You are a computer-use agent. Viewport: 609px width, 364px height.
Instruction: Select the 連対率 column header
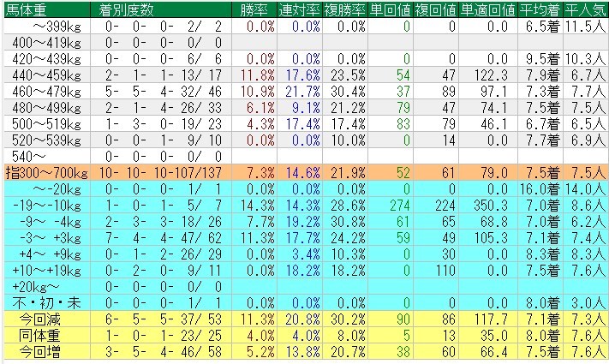tap(300, 9)
